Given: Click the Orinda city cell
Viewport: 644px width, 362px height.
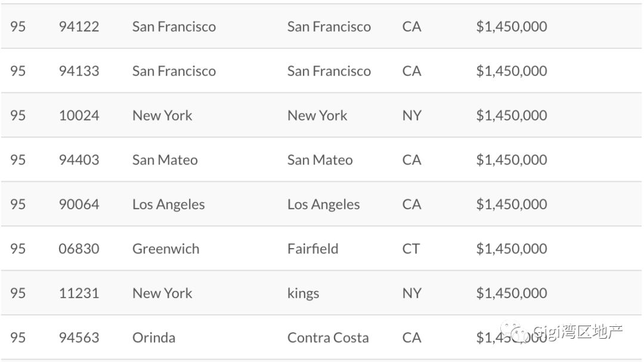Looking at the screenshot, I should coord(154,338).
